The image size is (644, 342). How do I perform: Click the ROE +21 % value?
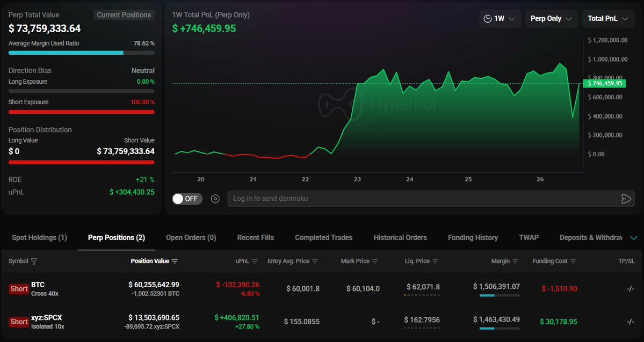coord(145,179)
